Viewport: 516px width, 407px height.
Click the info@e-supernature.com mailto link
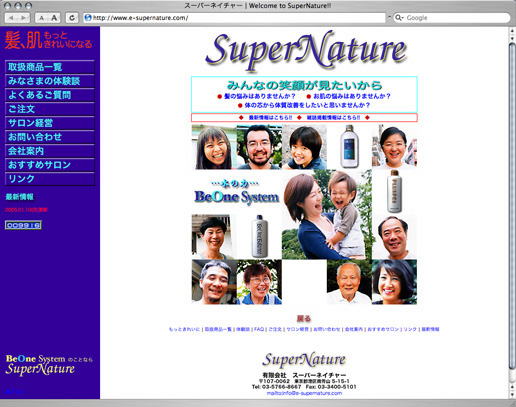(x=304, y=393)
